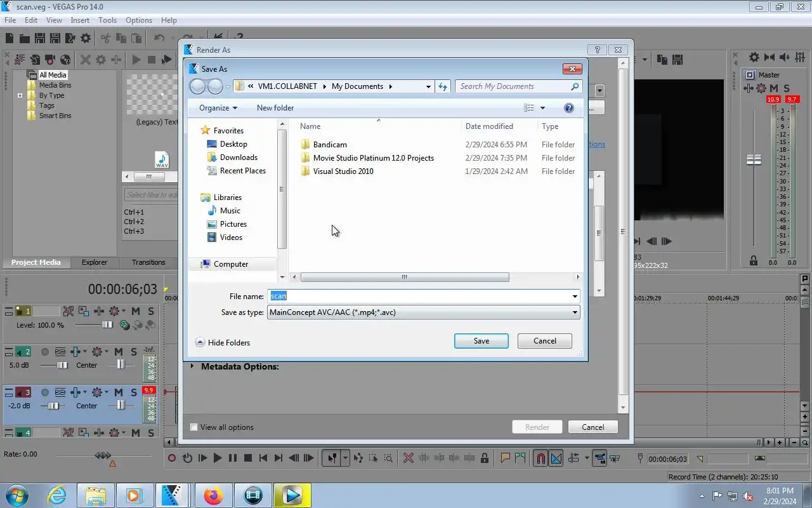The height and width of the screenshot is (508, 812).
Task: Click the Search My Documents box
Action: [x=518, y=86]
